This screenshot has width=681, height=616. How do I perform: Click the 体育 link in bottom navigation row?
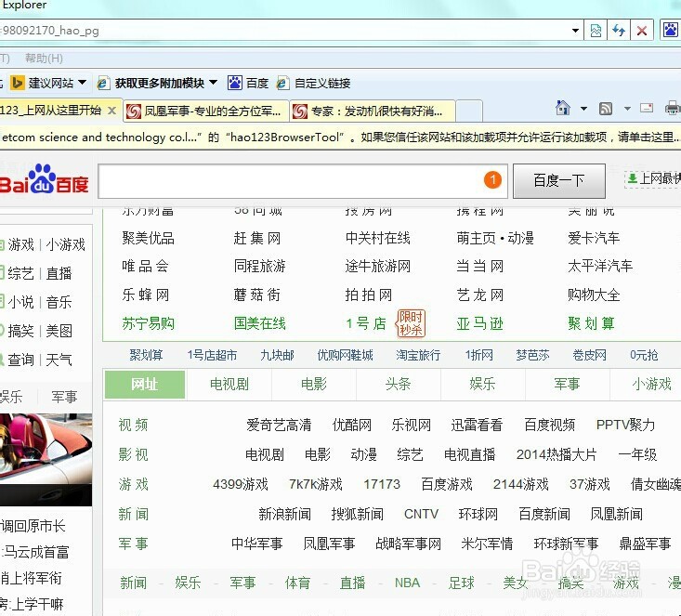pyautogui.click(x=297, y=583)
